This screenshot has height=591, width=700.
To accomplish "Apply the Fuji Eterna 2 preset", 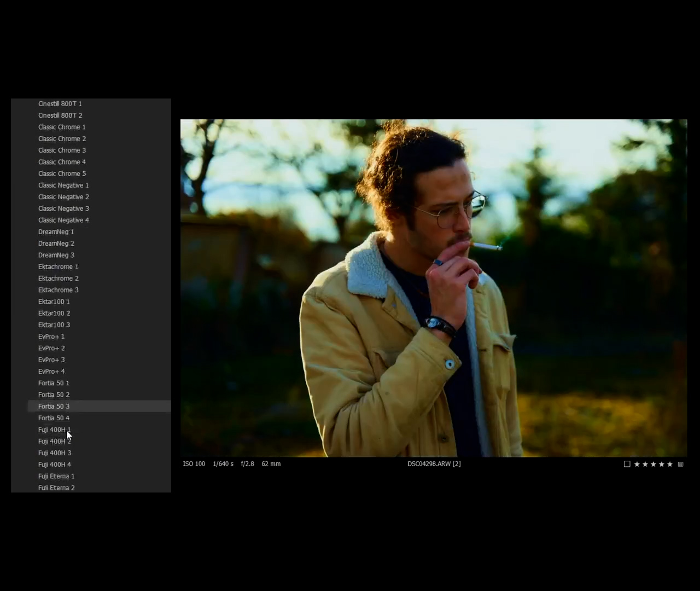I will [56, 488].
